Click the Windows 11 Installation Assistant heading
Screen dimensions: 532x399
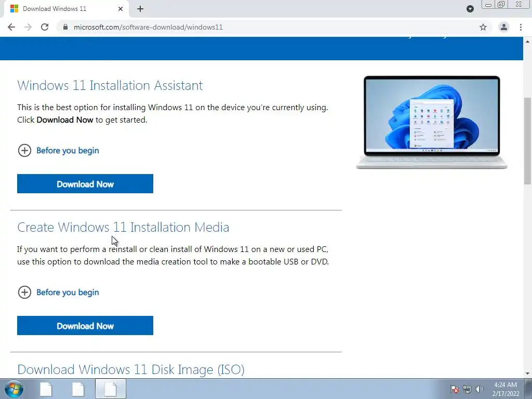click(110, 85)
